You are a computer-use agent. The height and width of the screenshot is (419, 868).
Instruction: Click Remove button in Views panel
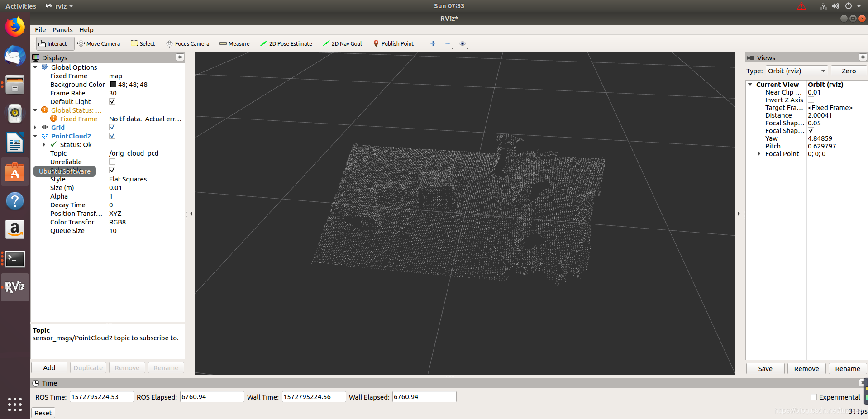coord(806,369)
